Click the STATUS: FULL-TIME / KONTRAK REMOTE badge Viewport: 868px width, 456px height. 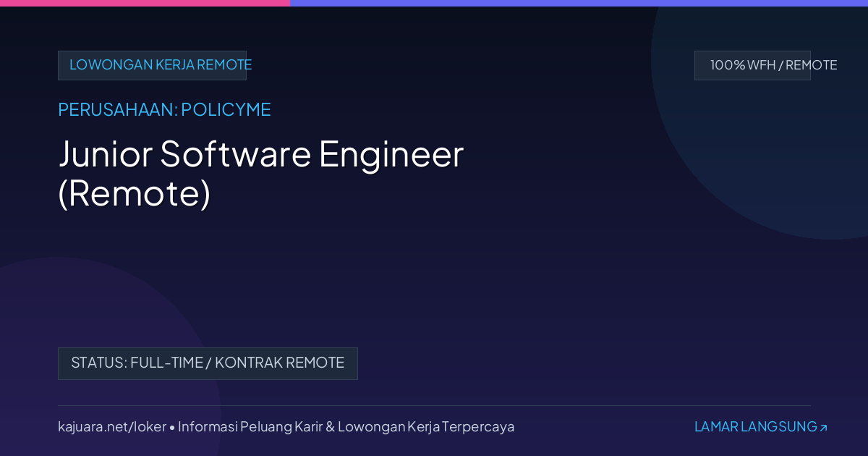(208, 363)
